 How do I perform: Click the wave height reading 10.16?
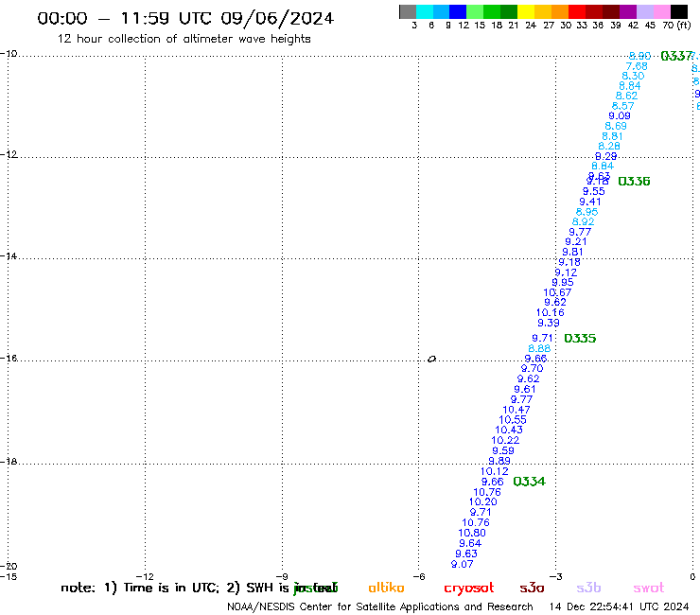point(550,312)
